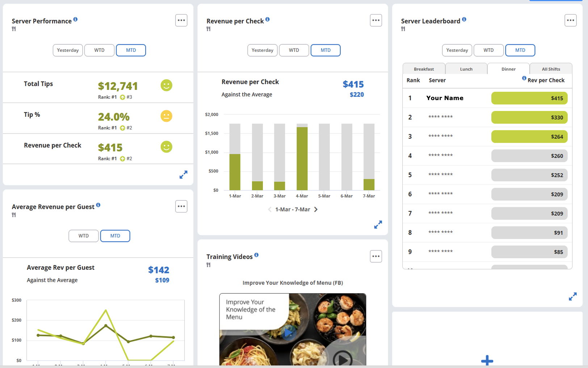This screenshot has height=368, width=588.
Task: Go to next week with right chevron
Action: (316, 210)
